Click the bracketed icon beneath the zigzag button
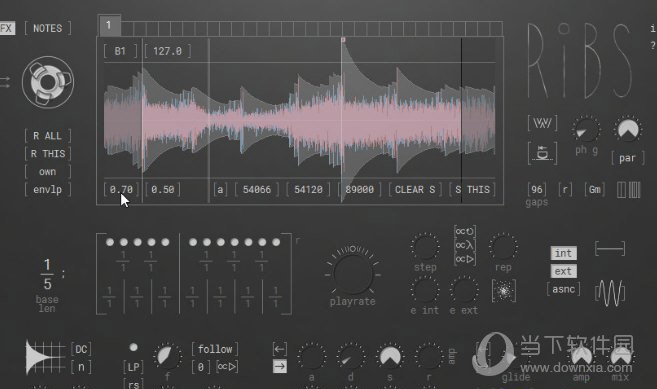The height and width of the screenshot is (389, 657). coord(543,153)
